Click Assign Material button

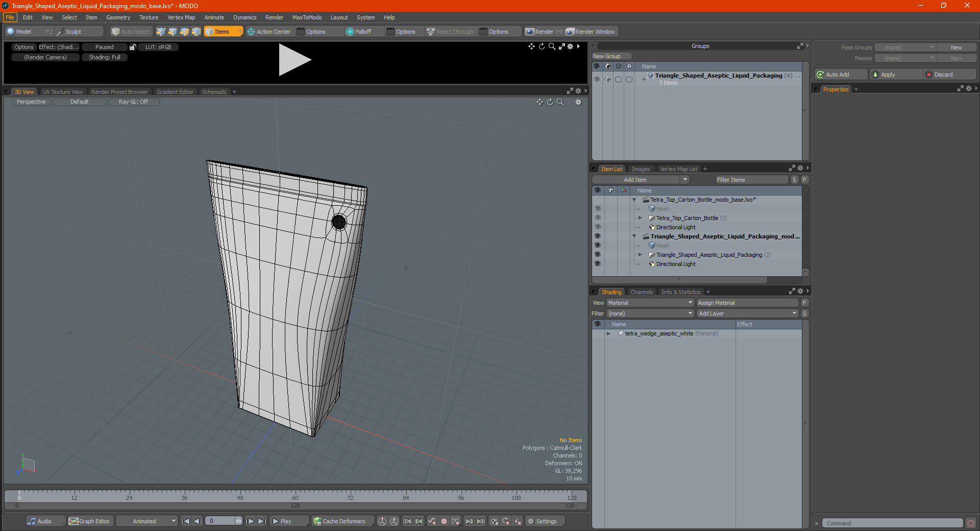[x=748, y=303]
